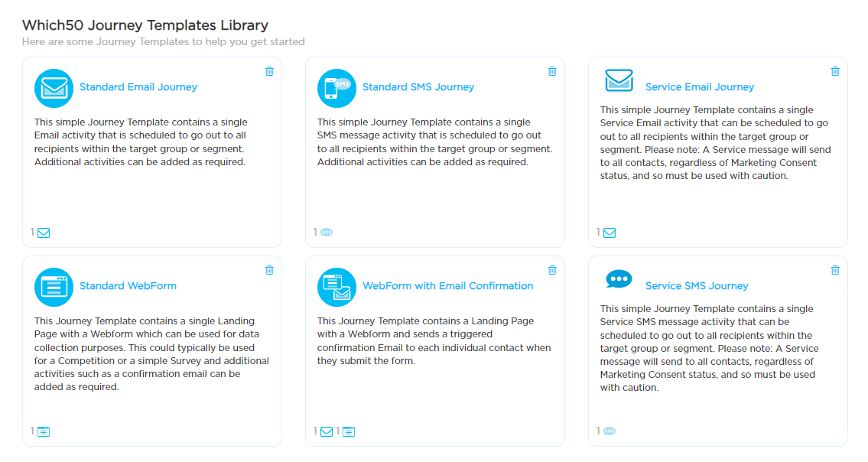Open WebForm with Email Confirmation link

pyautogui.click(x=448, y=286)
